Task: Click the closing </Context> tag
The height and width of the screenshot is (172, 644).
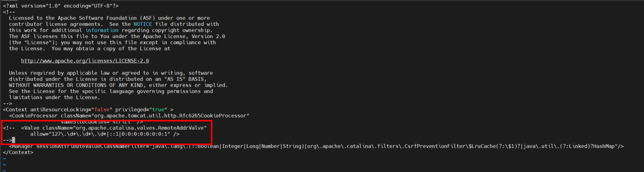Action: tap(18, 152)
